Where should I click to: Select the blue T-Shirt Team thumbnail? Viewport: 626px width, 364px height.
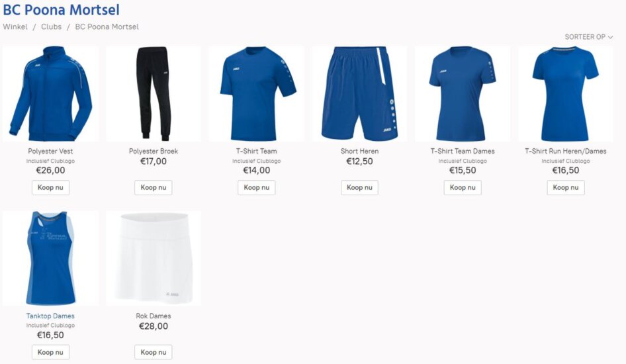coord(256,94)
